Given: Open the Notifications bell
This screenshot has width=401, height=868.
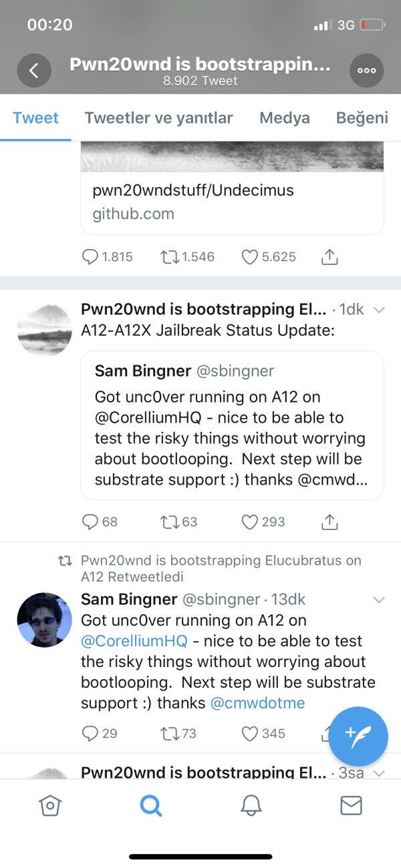Looking at the screenshot, I should (251, 805).
